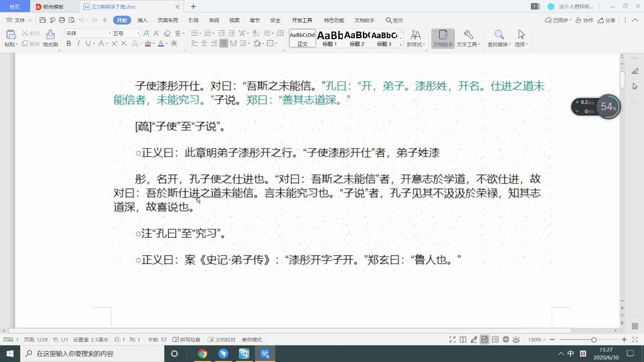Open reading layout from status bar
Image resolution: width=644 pixels, height=362 pixels.
pyautogui.click(x=463, y=339)
